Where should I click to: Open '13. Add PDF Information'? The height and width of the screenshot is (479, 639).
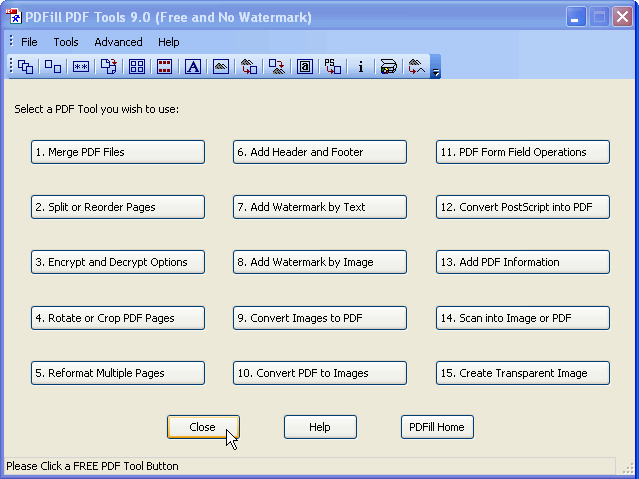523,262
